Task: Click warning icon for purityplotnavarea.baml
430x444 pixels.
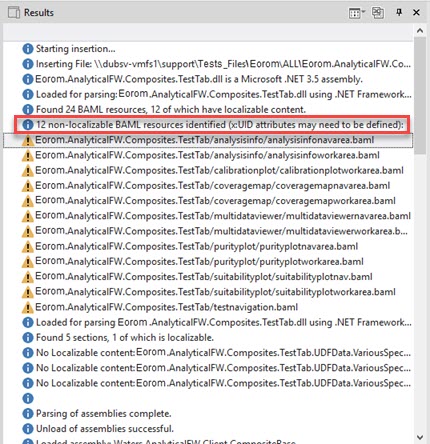Action: coord(28,247)
